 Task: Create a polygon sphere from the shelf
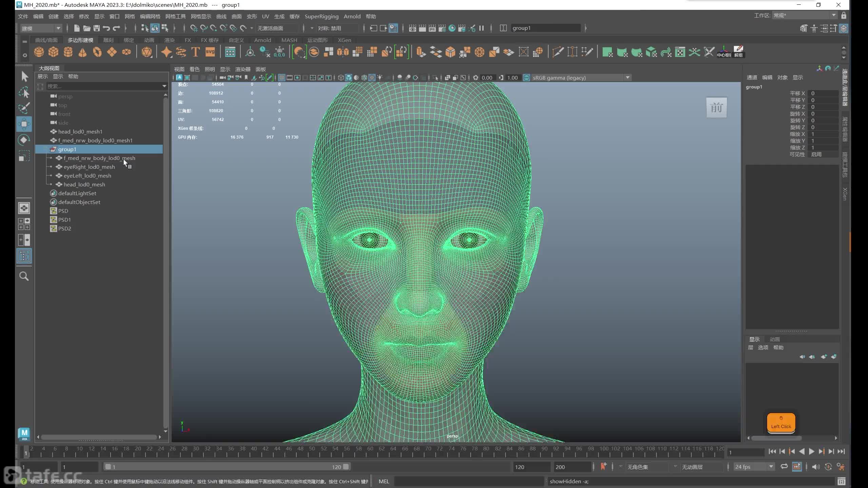click(39, 52)
